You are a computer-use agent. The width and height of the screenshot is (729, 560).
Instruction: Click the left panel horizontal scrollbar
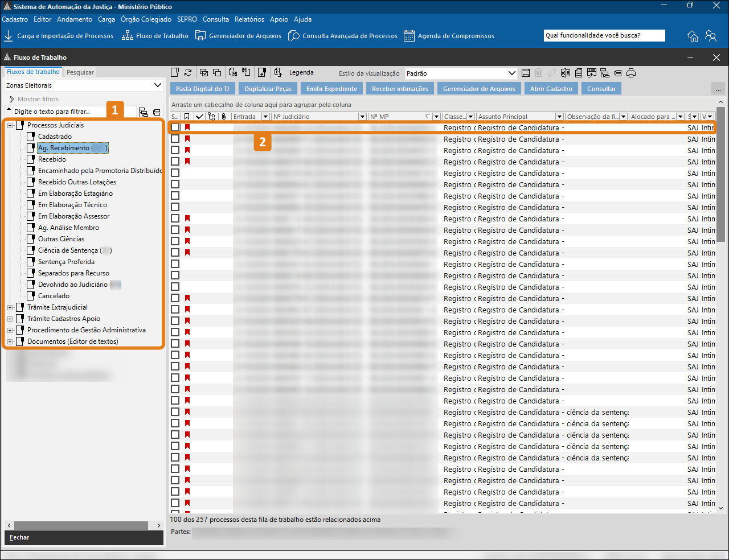[x=81, y=525]
